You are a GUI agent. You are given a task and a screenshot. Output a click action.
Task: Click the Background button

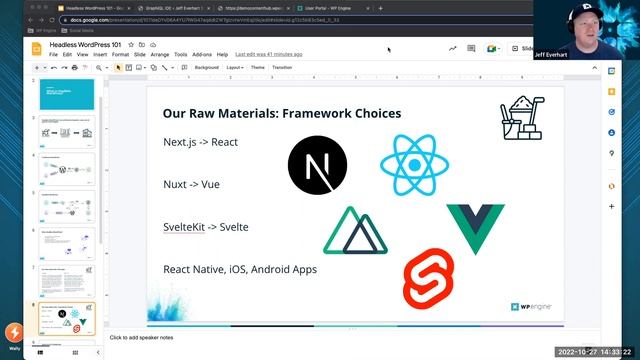(x=207, y=67)
